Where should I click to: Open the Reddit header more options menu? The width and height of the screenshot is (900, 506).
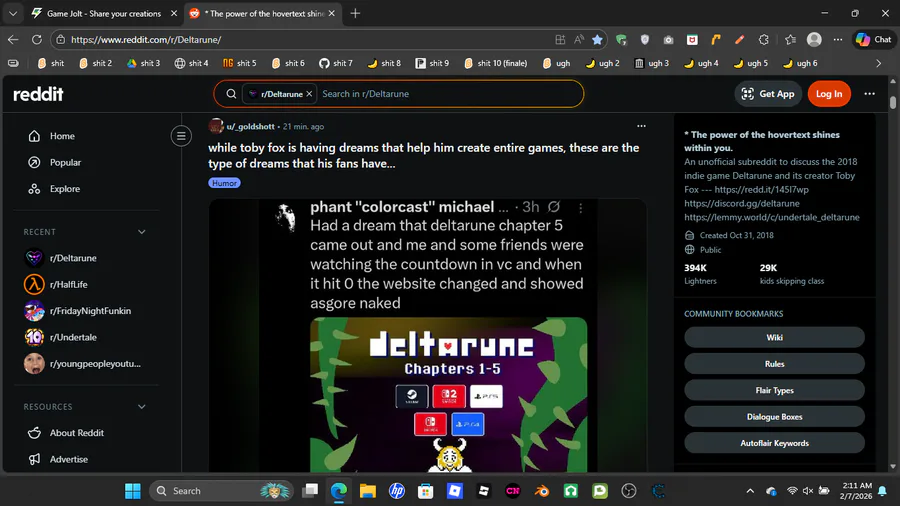870,94
